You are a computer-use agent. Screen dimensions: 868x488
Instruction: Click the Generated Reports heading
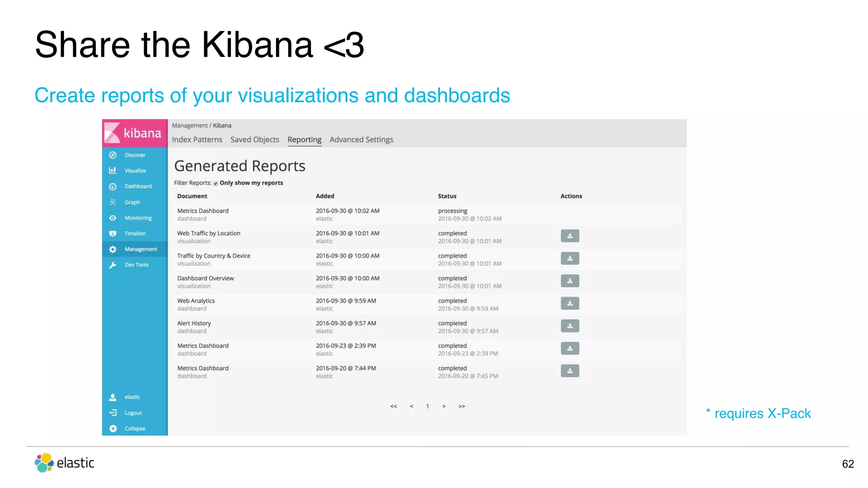(x=240, y=166)
